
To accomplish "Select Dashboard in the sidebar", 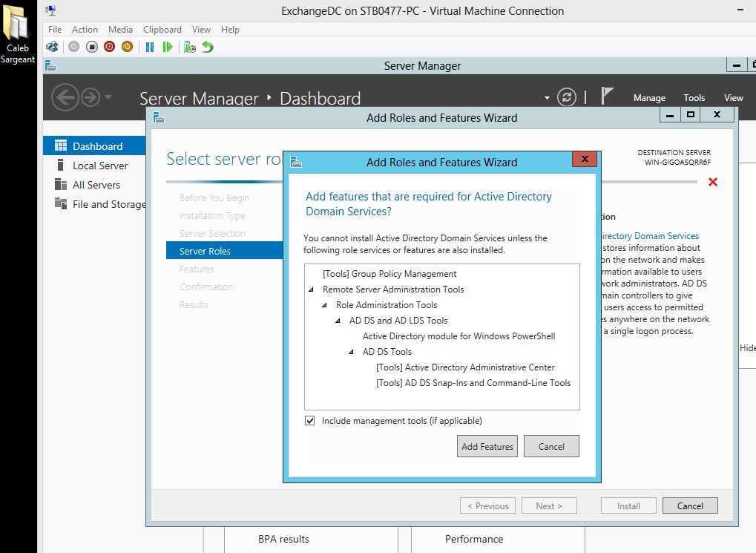I will [x=94, y=145].
